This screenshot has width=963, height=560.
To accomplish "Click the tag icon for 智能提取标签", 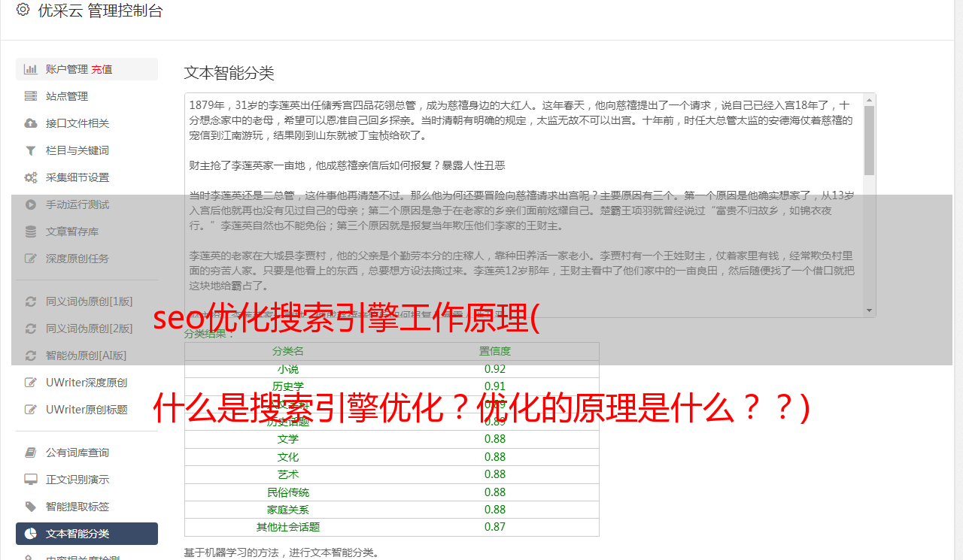I will (31, 507).
